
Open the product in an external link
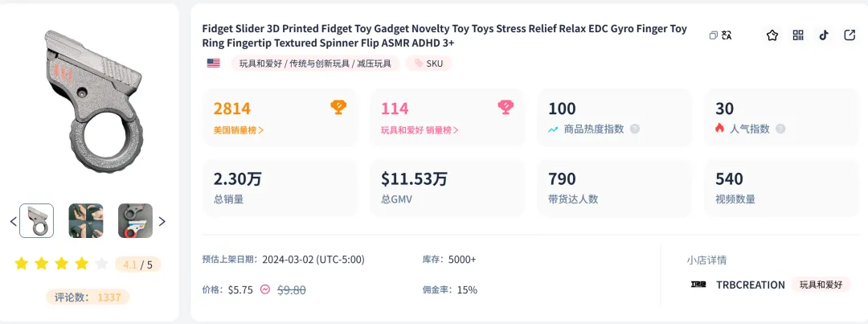click(x=850, y=35)
